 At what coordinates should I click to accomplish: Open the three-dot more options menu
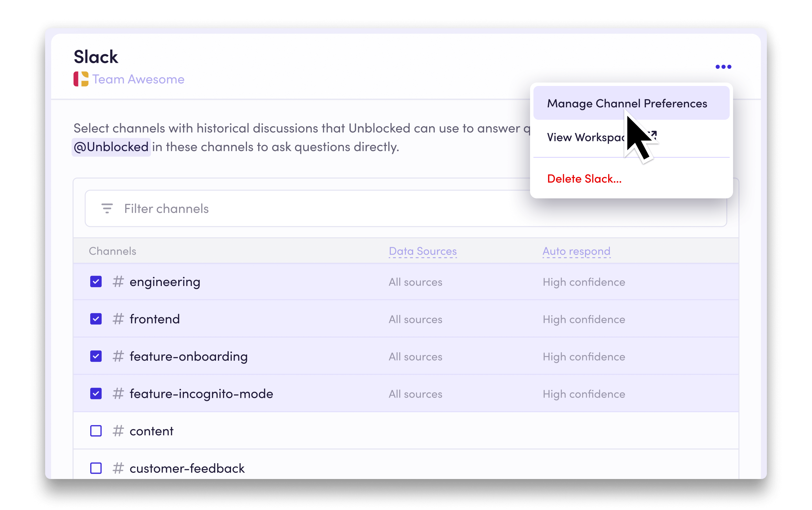point(723,67)
